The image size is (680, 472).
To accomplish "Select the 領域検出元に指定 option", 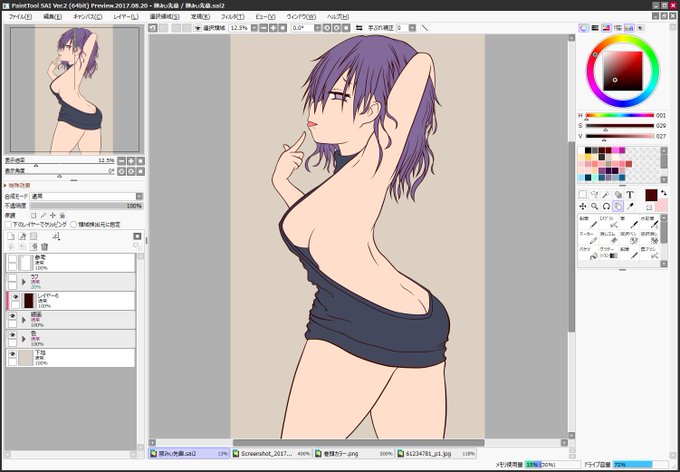I will [x=73, y=225].
